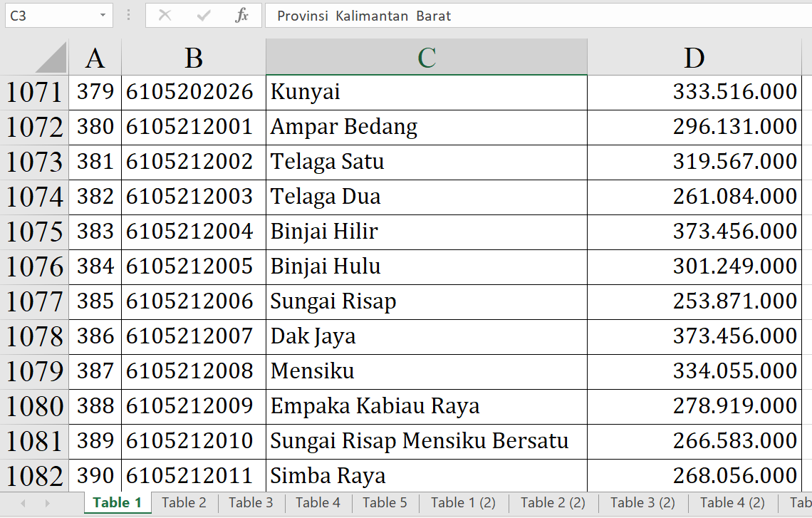Click cell with code 6105212010
This screenshot has height=518, width=812.
[189, 441]
